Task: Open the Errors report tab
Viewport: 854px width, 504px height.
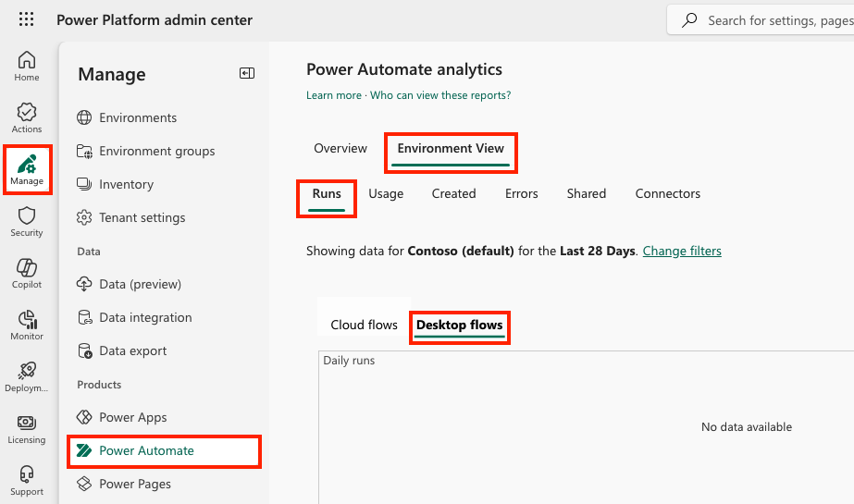Action: click(x=522, y=193)
